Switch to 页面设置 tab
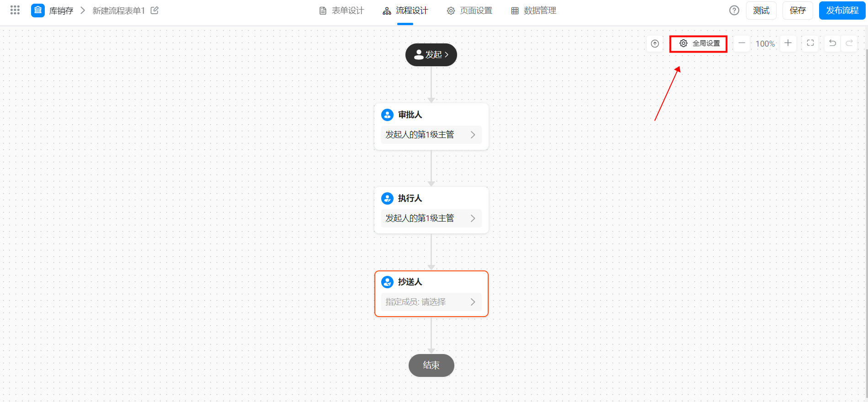This screenshot has height=402, width=868. pyautogui.click(x=469, y=11)
